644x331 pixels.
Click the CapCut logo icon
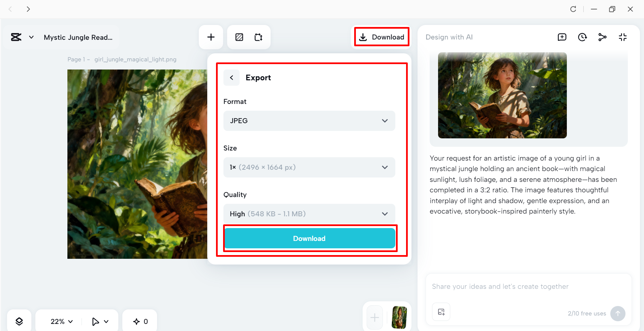16,37
